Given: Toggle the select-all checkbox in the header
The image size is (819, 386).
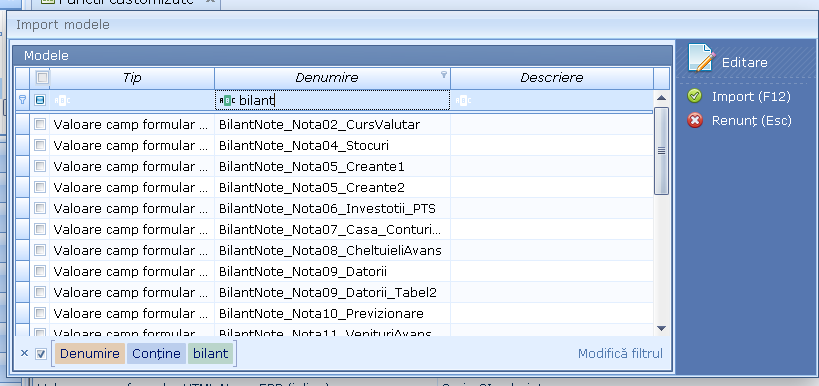Looking at the screenshot, I should pos(42,78).
